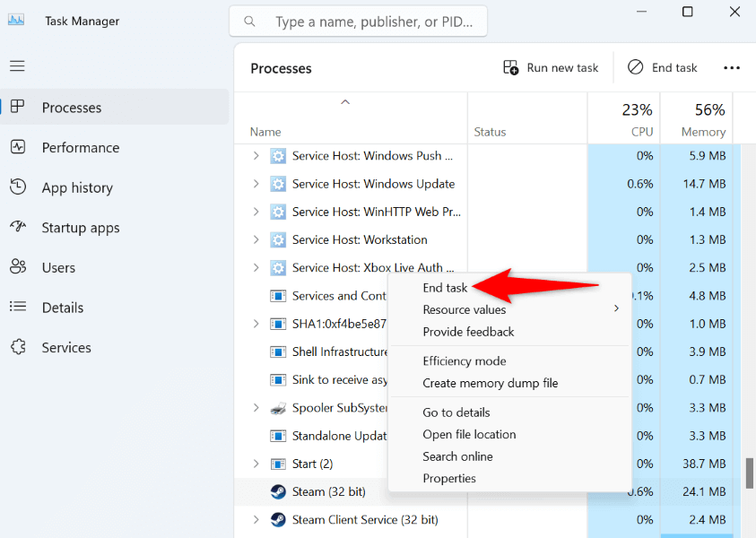Viewport: 756px width, 538px height.
Task: Select Provide feedback in context menu
Action: 509,332
